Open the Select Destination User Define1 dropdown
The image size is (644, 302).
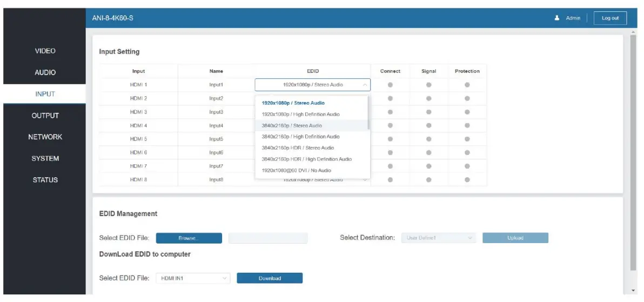pyautogui.click(x=438, y=238)
